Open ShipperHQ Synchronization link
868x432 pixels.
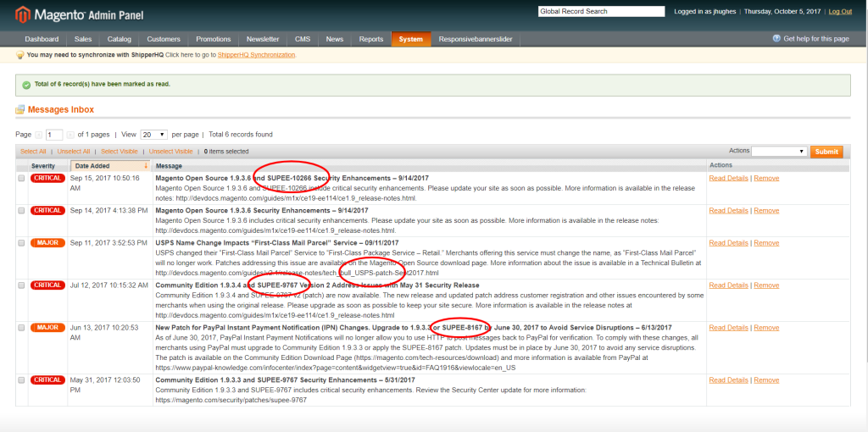point(256,55)
